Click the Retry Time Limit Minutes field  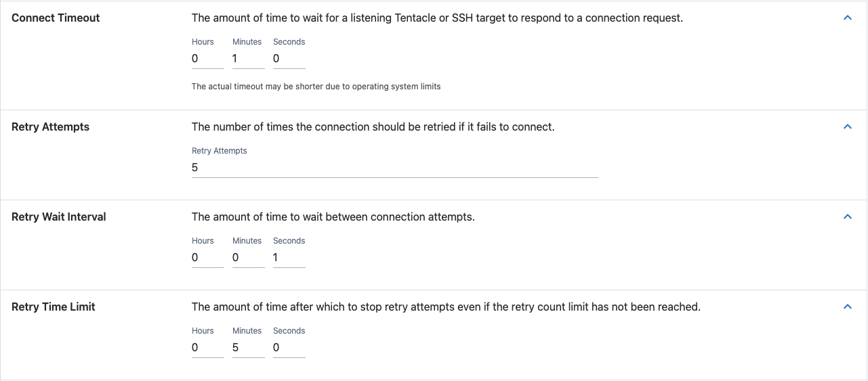[x=249, y=348]
